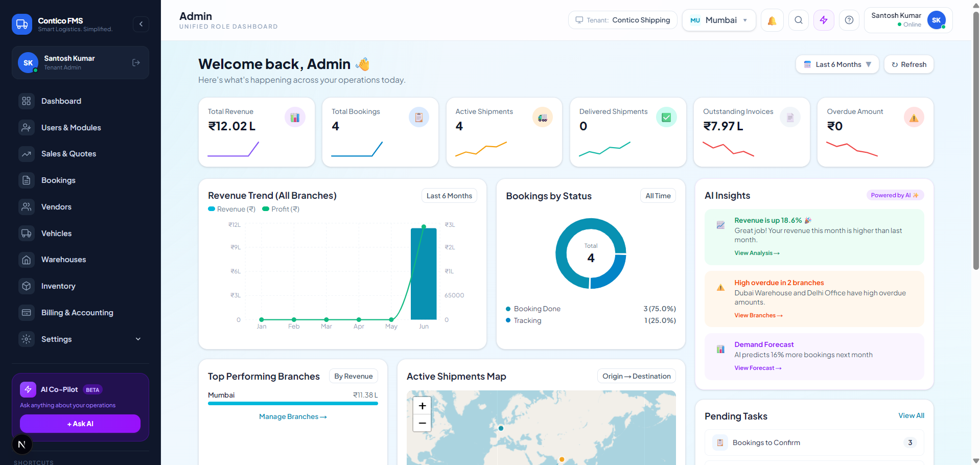980x465 pixels.
Task: Toggle the Profit legend swatch
Action: pos(266,209)
